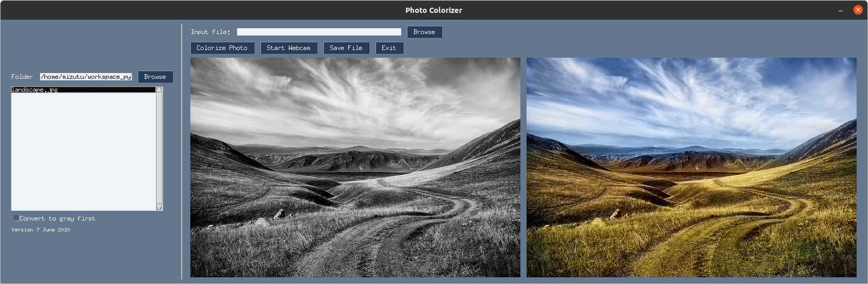Minimize the Photo Colorizer window
The height and width of the screenshot is (284, 868).
841,10
